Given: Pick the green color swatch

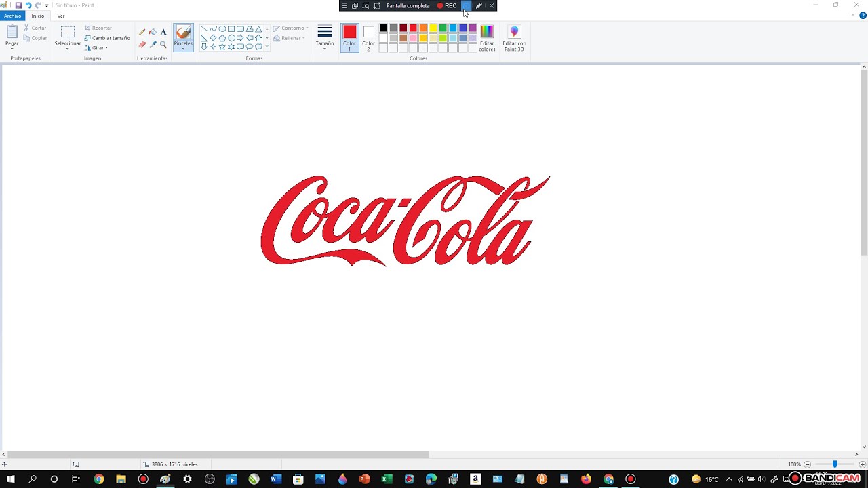Looking at the screenshot, I should [x=443, y=28].
